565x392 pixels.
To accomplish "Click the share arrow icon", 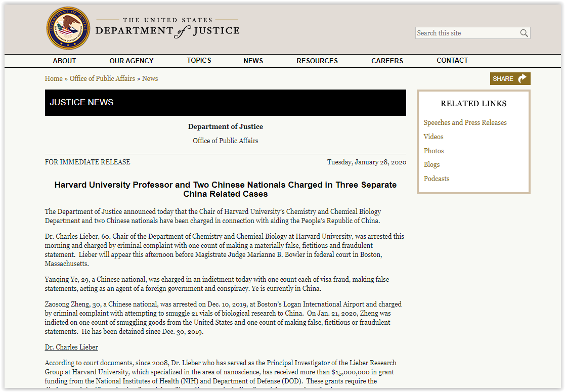I will [x=522, y=78].
